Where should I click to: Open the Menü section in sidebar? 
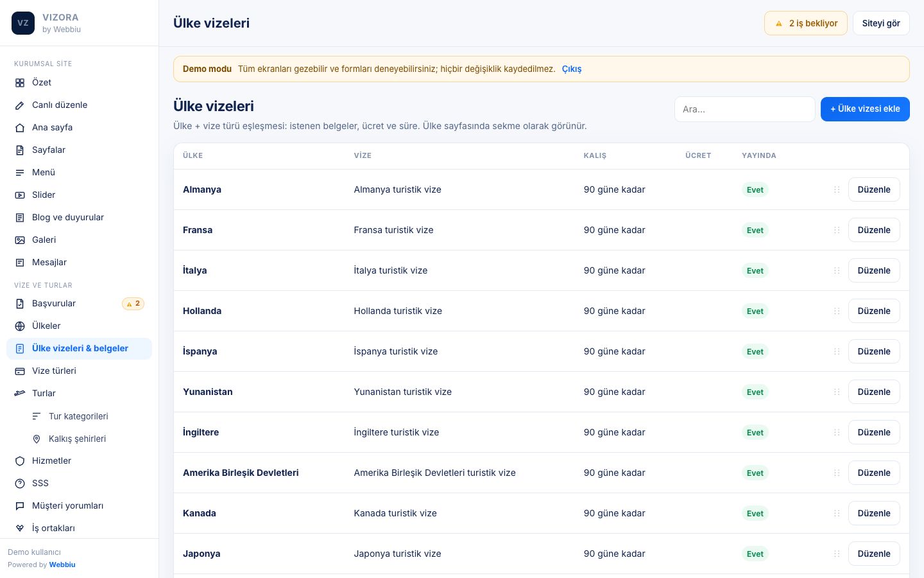79,172
